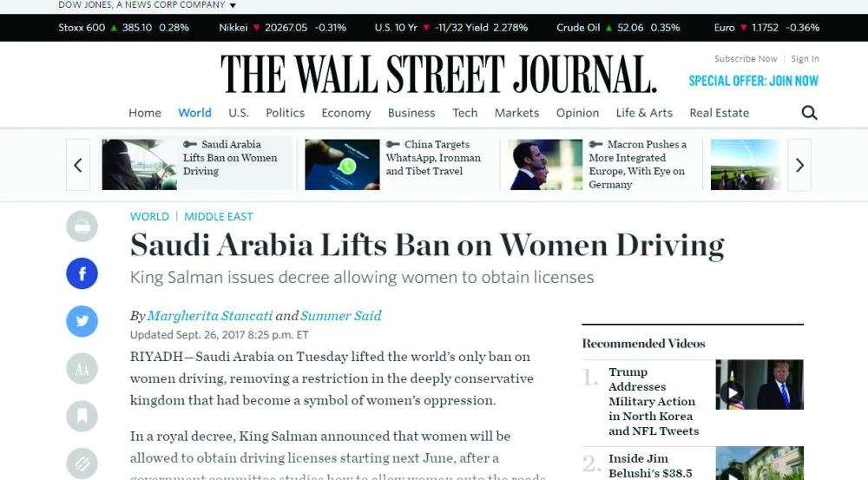This screenshot has width=868, height=480.
Task: Open author Margherita Stancati link
Action: point(210,316)
